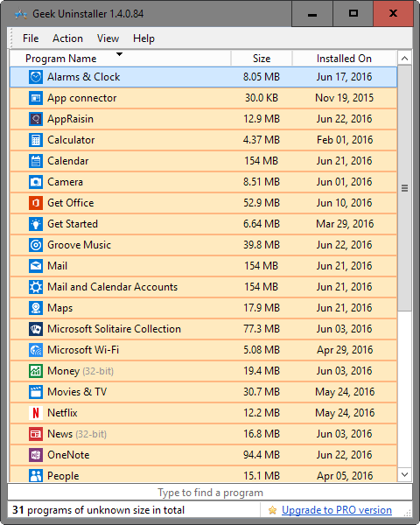The width and height of the screenshot is (420, 525).
Task: Sort list by Installed On column
Action: pos(344,59)
